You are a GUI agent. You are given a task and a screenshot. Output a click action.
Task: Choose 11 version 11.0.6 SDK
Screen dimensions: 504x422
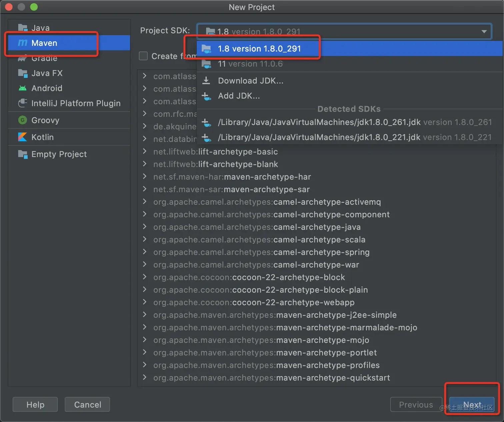click(350, 64)
